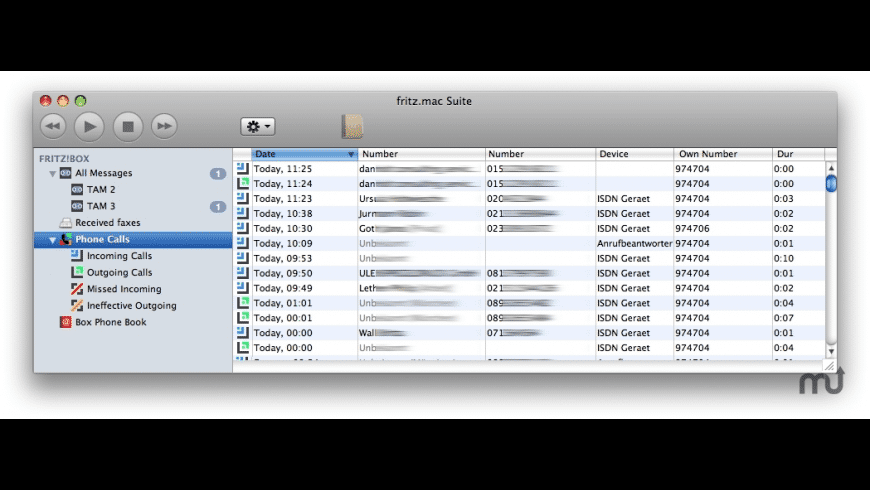Select the call row Today, 11:24

pyautogui.click(x=529, y=184)
